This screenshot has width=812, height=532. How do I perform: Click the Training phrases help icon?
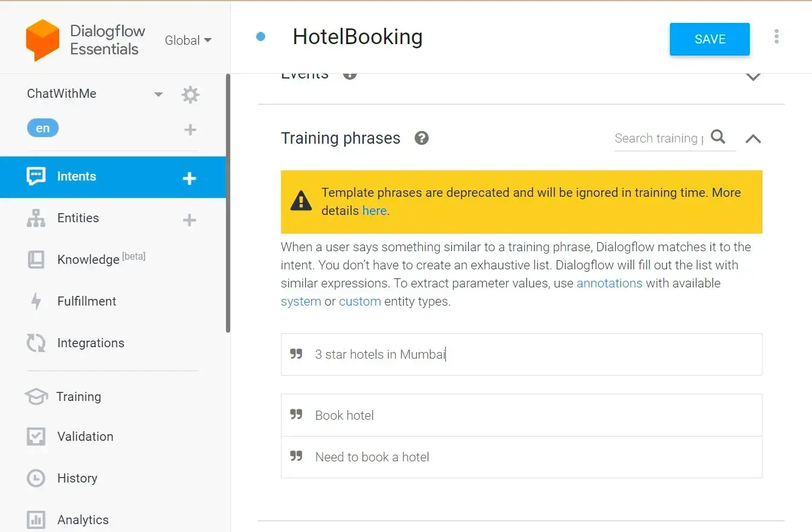click(x=422, y=138)
